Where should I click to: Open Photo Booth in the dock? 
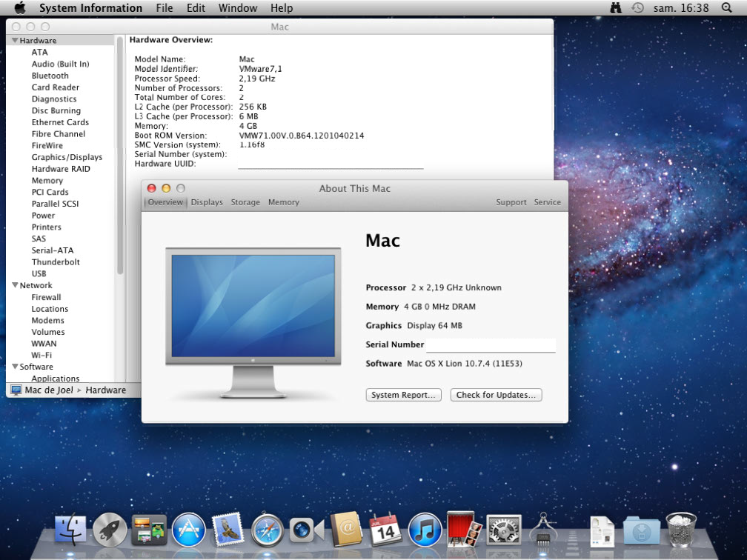point(464,529)
